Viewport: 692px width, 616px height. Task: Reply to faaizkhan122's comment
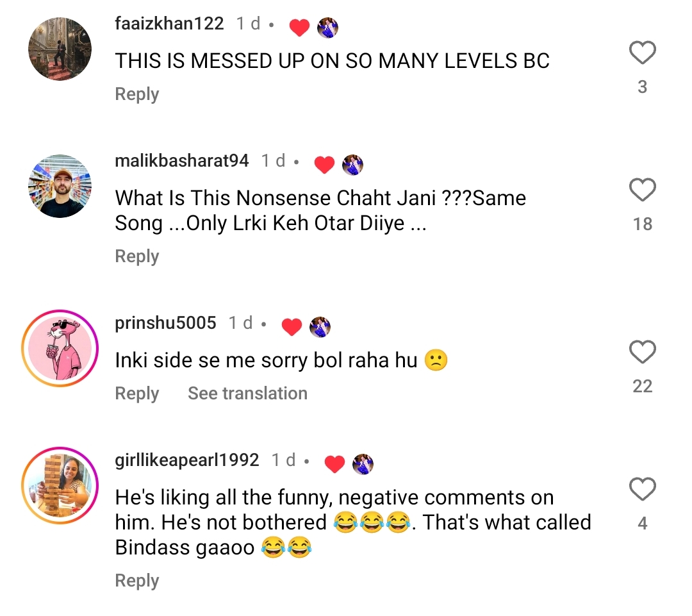click(x=136, y=94)
